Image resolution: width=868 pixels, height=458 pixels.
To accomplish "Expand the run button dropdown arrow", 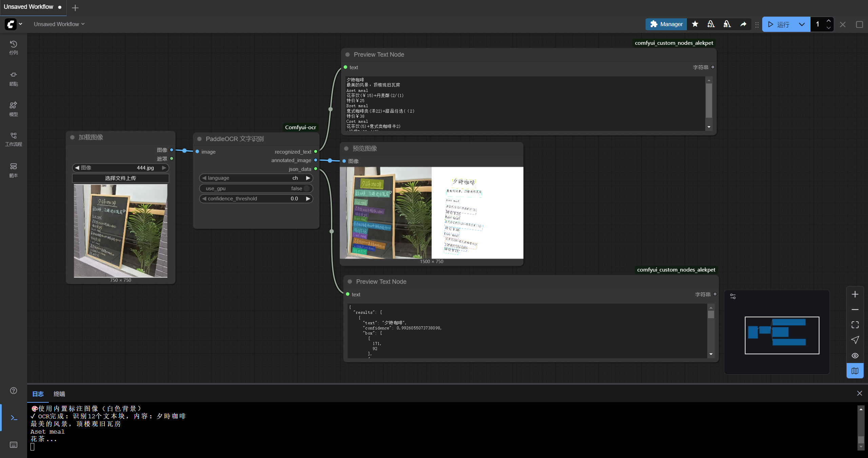I will coord(802,24).
